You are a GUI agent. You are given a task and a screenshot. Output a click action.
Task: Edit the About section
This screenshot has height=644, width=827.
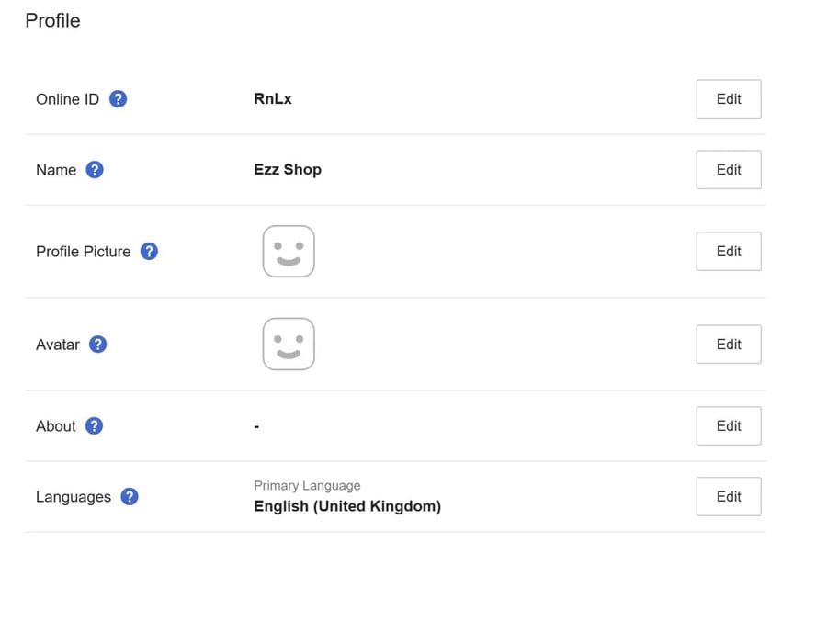tap(729, 425)
